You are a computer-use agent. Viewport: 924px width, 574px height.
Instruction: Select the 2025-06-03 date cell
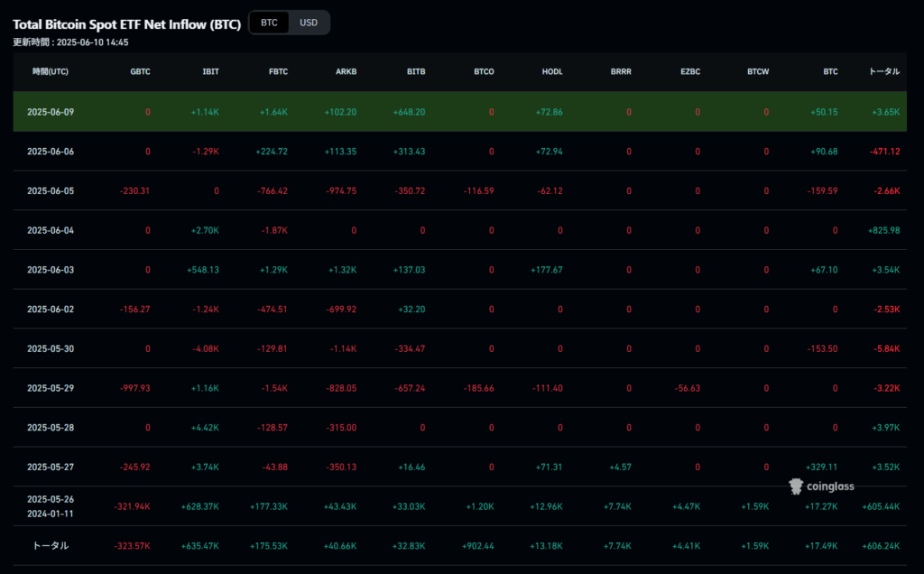click(x=51, y=270)
